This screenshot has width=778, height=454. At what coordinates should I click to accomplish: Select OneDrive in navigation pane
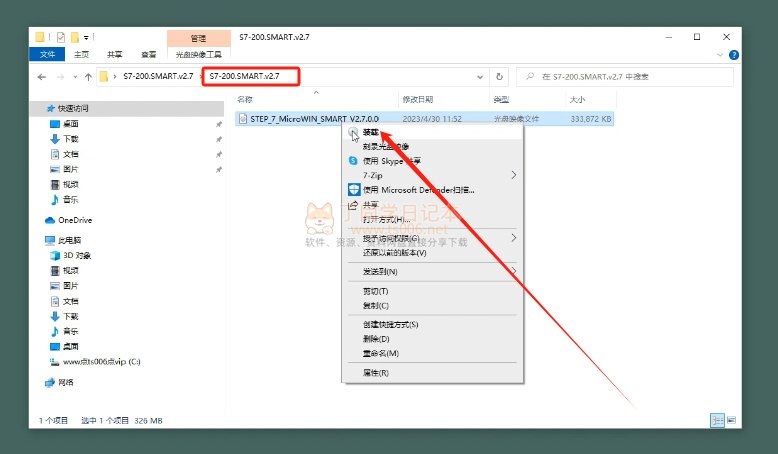74,220
